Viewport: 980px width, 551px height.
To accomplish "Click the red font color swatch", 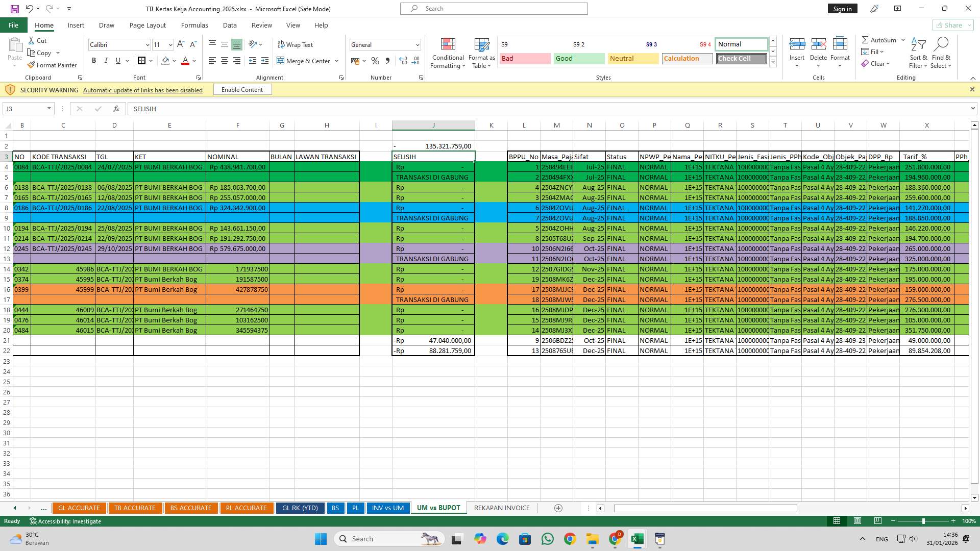I will tap(185, 61).
